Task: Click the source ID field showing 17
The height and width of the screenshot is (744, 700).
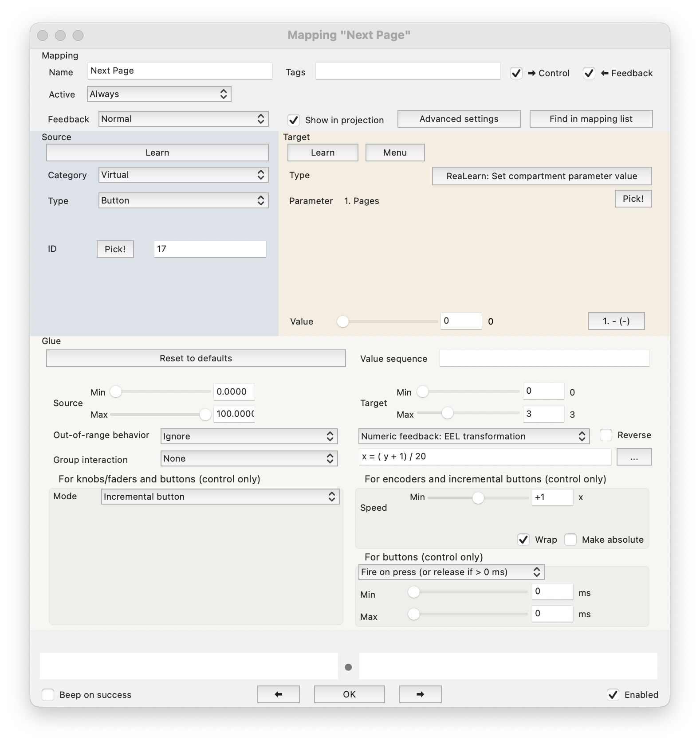Action: pos(210,249)
